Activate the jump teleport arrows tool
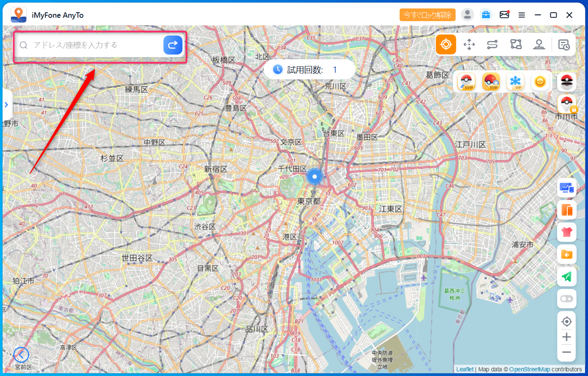 coord(469,44)
